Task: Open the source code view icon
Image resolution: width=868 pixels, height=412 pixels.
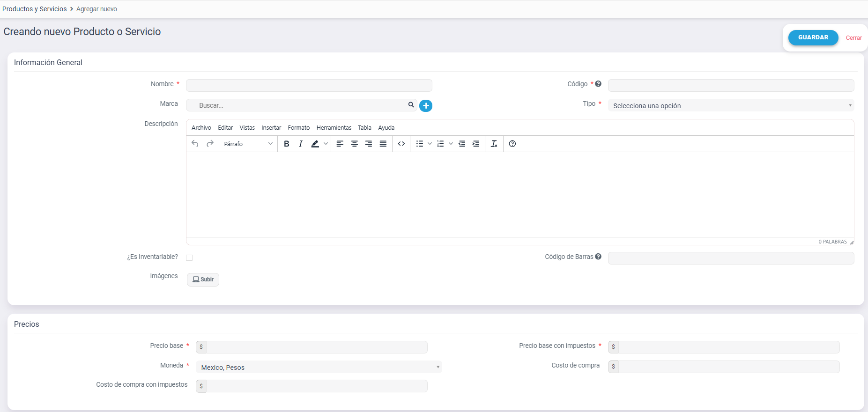Action: coord(401,144)
